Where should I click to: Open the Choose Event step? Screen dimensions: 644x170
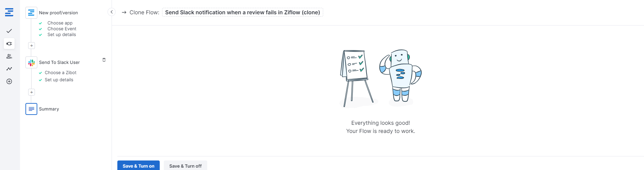pos(62,29)
